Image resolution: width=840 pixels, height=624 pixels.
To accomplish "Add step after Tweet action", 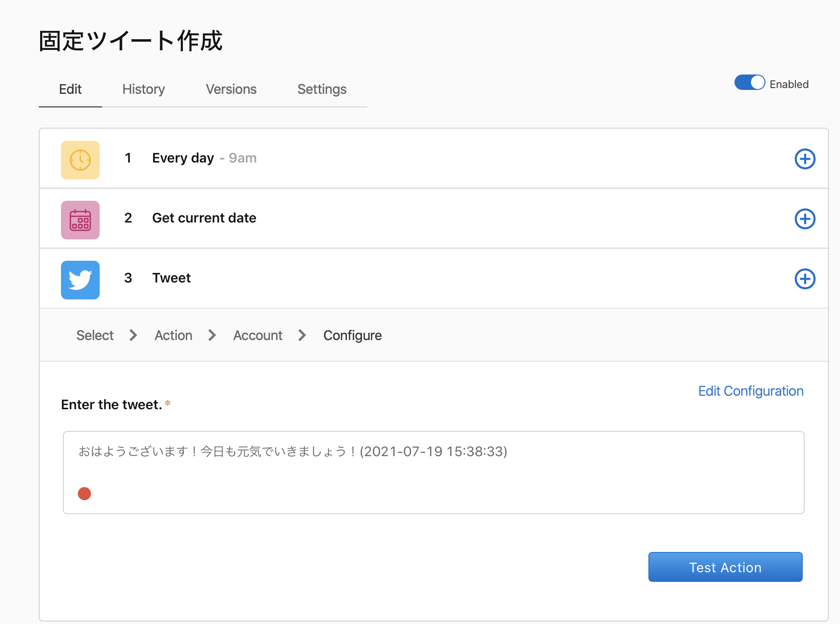I will point(805,279).
